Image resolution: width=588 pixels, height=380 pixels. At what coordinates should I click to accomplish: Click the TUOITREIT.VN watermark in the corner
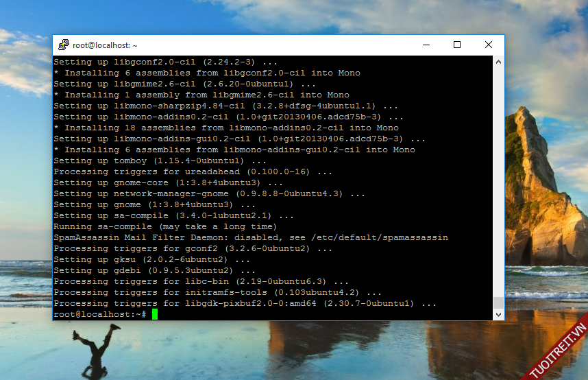pyautogui.click(x=556, y=351)
